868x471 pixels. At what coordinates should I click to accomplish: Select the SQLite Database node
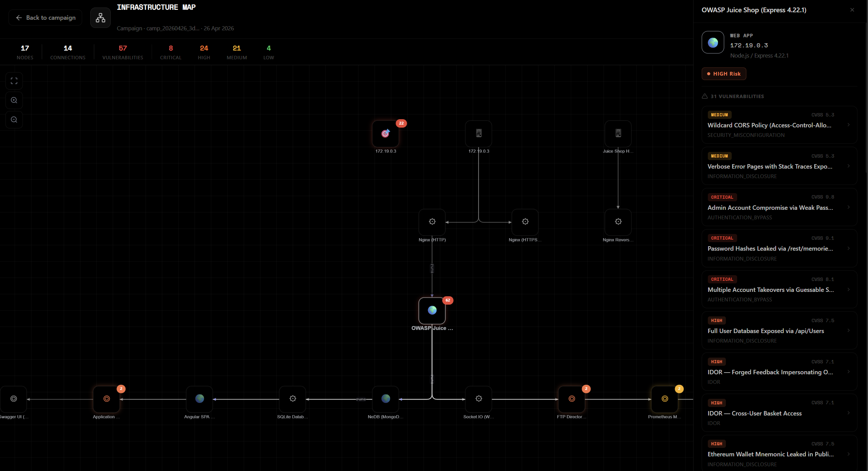pos(293,399)
